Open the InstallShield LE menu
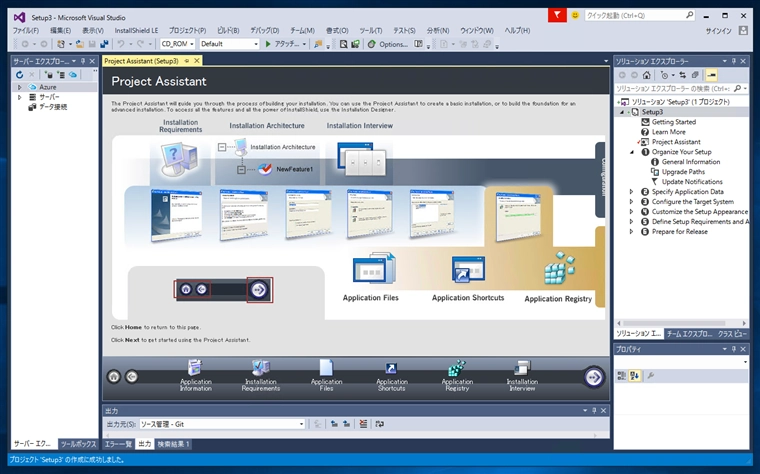 coord(136,31)
